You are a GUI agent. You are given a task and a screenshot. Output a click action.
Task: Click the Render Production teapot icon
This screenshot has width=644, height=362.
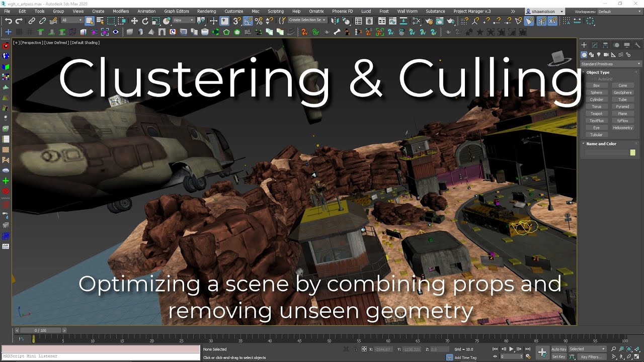(x=450, y=21)
